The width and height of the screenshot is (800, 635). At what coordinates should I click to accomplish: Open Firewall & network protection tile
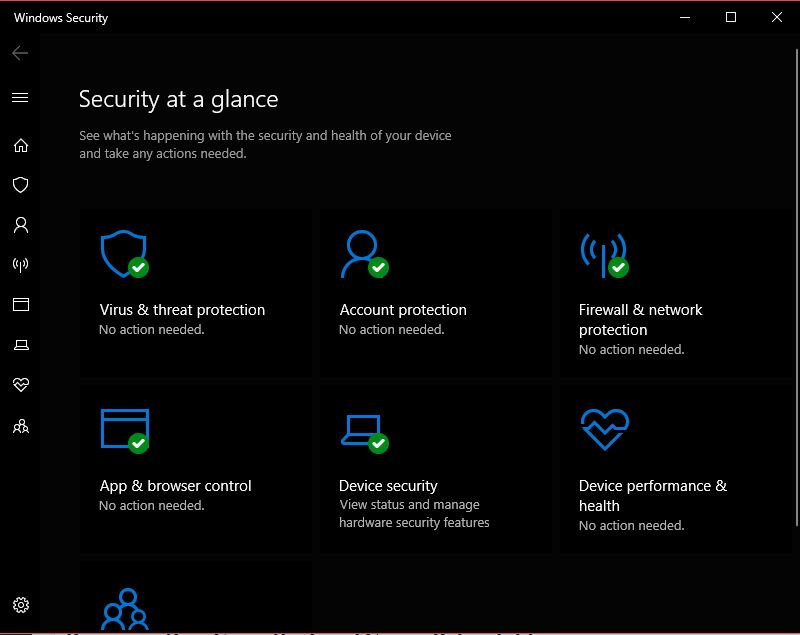[x=677, y=293]
